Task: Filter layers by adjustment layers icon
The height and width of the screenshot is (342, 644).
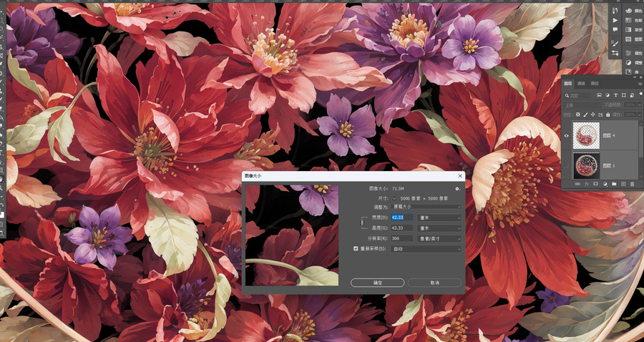Action: pos(608,95)
